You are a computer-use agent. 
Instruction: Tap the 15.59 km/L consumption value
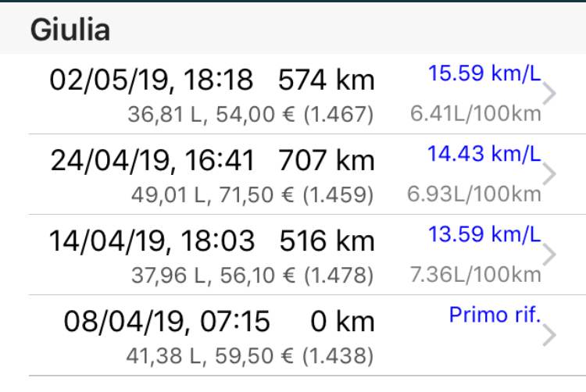[484, 73]
